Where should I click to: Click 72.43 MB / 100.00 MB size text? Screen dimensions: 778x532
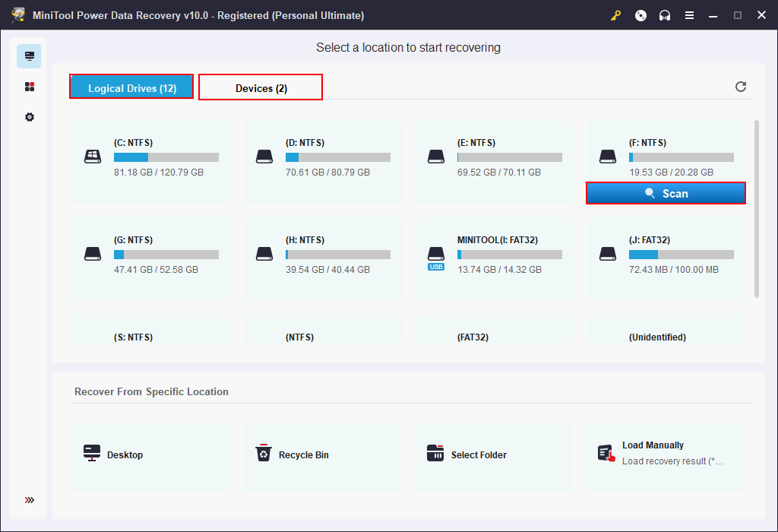674,270
